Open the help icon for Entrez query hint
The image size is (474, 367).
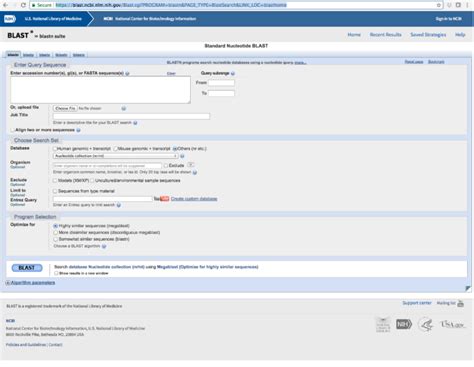(x=119, y=205)
